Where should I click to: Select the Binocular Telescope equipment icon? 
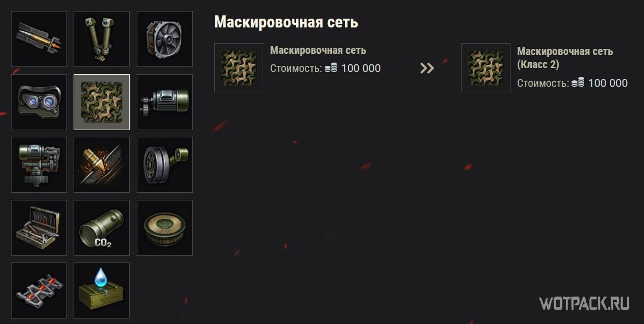[102, 39]
